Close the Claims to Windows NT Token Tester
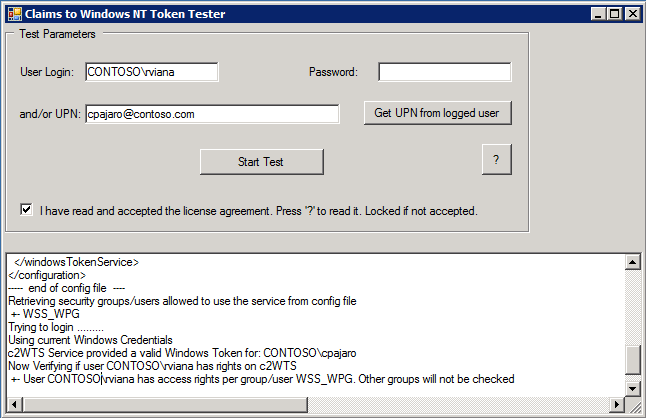The image size is (646, 418). pos(631,14)
